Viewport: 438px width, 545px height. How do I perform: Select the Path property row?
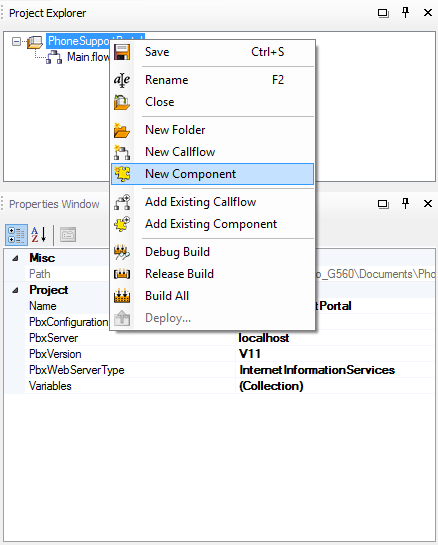(40, 274)
